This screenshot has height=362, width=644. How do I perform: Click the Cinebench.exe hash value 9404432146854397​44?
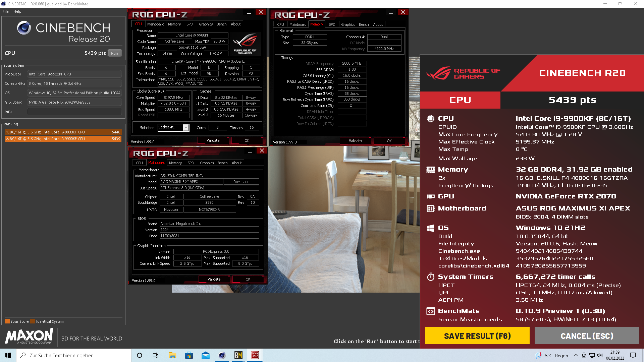[549, 251]
